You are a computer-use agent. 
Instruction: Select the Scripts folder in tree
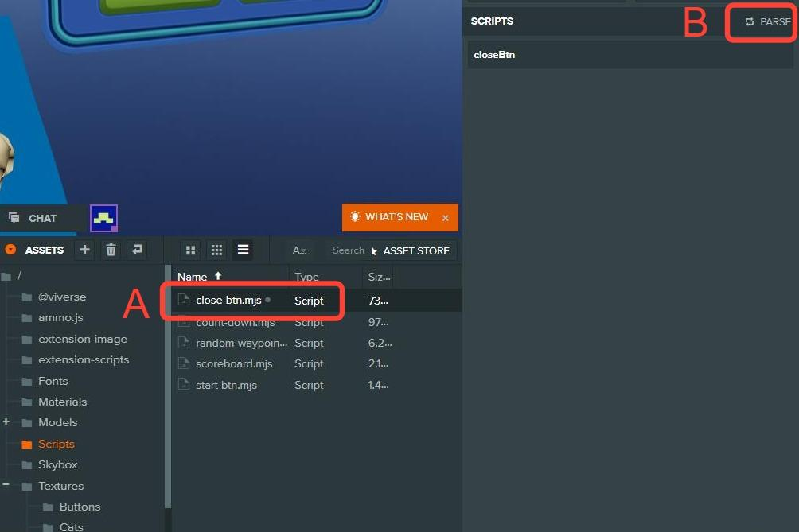click(x=56, y=444)
